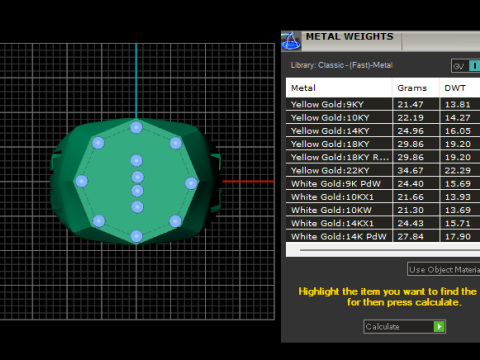Image resolution: width=480 pixels, height=360 pixels.
Task: Click the 34.67 grams value
Action: 410,170
